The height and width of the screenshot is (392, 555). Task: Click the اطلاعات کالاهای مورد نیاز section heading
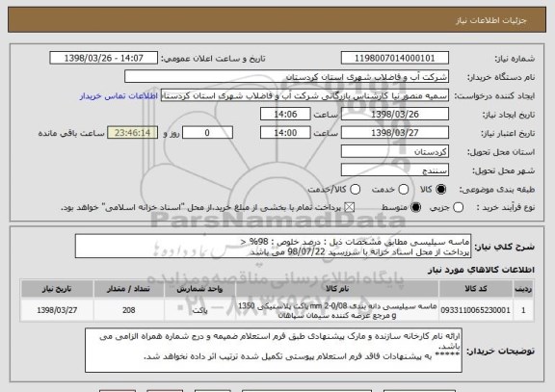coord(481,270)
